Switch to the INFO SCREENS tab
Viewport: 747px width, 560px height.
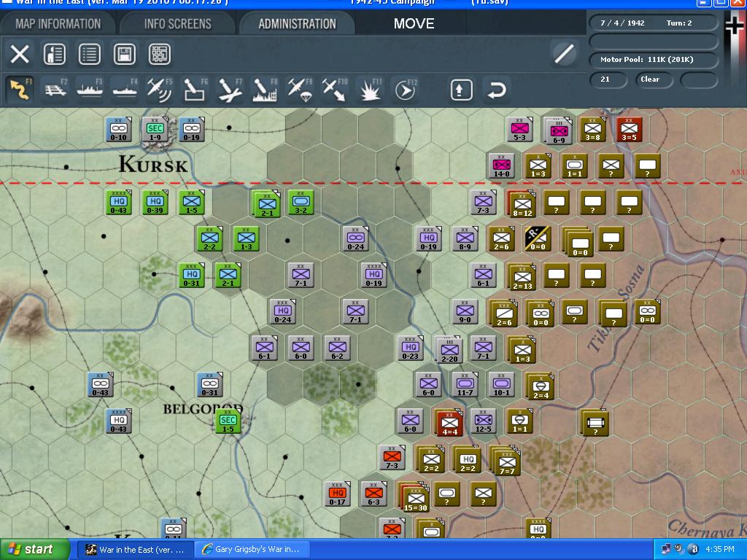tap(178, 24)
